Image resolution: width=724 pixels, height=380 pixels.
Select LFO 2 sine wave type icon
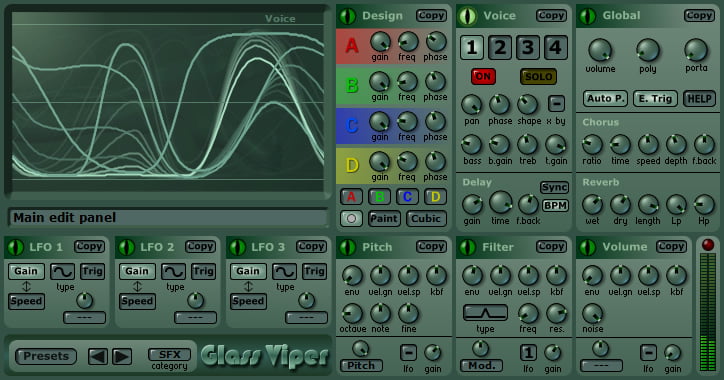[x=174, y=271]
